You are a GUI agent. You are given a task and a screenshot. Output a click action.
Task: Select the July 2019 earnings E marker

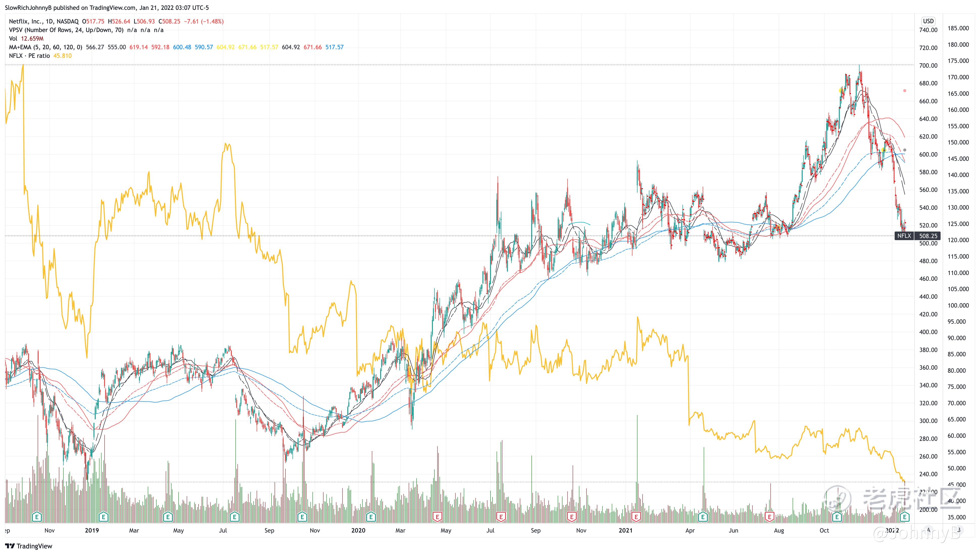(235, 517)
